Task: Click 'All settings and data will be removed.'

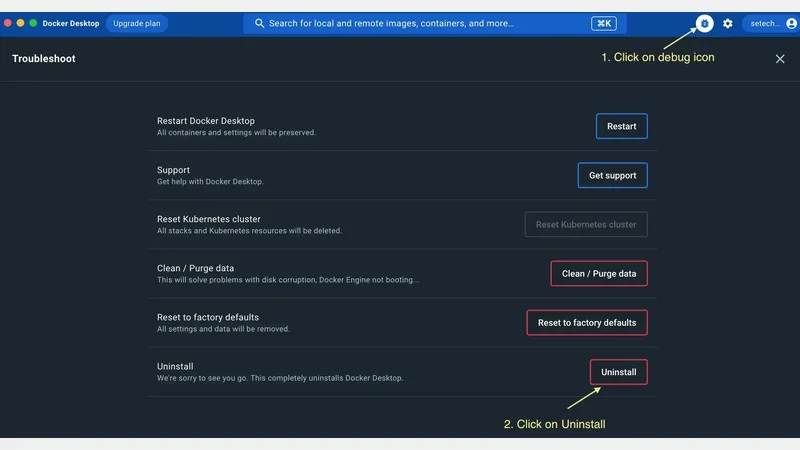Action: (223, 329)
